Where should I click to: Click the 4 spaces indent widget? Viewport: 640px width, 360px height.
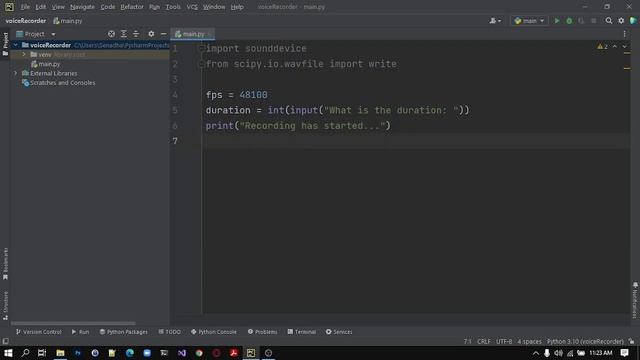point(529,342)
